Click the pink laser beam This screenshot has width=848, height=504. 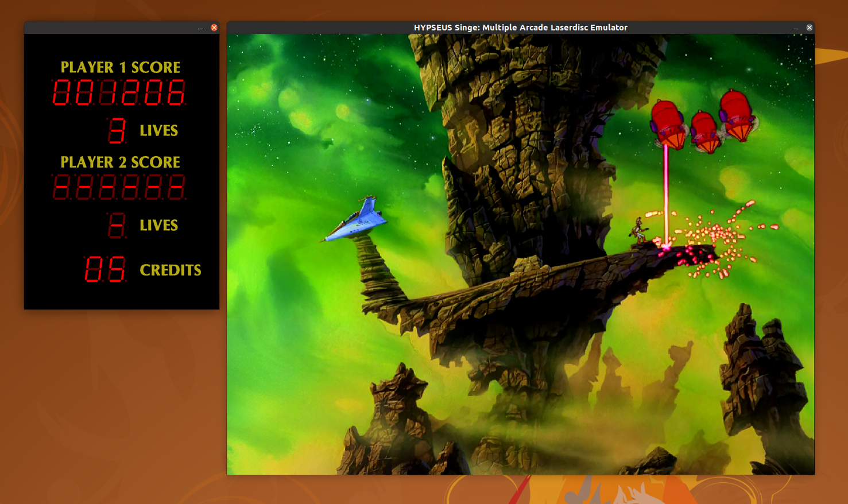(667, 195)
